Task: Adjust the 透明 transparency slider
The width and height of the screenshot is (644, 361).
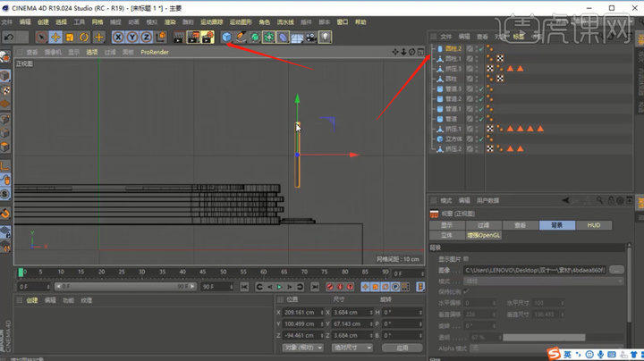Action: pyautogui.click(x=544, y=337)
